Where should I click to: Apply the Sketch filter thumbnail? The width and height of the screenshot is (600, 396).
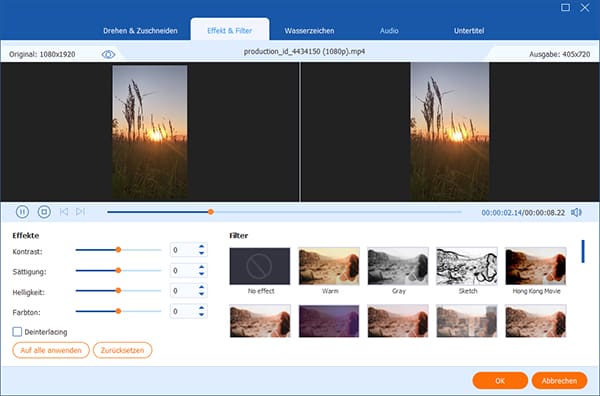point(467,266)
